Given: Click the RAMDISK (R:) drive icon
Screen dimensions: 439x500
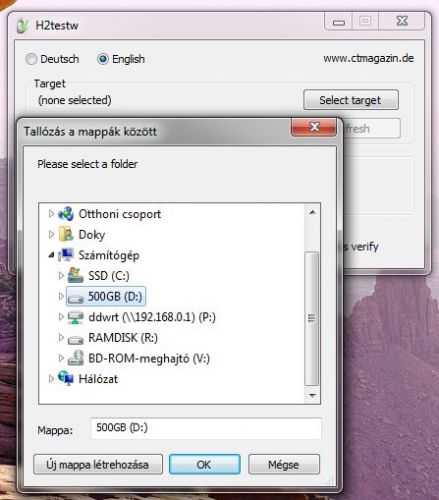Looking at the screenshot, I should tap(76, 340).
